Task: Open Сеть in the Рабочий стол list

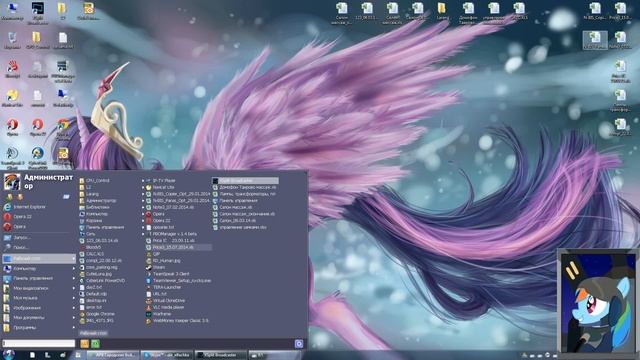Action: tap(87, 234)
